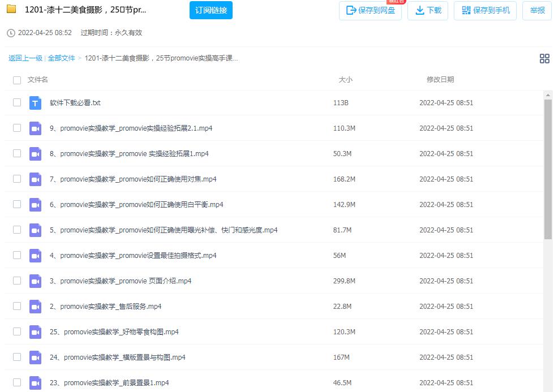Click text file icon for 软件下载必看.txt
This screenshot has height=392, width=554.
(x=35, y=103)
